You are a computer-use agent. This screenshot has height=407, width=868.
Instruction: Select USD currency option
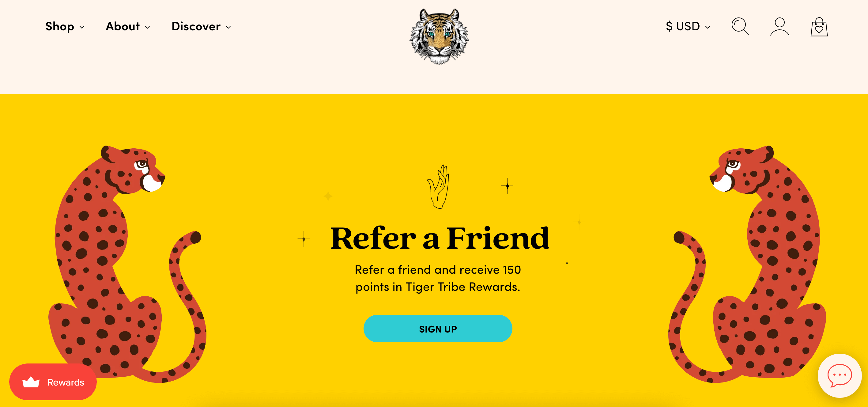tap(689, 26)
